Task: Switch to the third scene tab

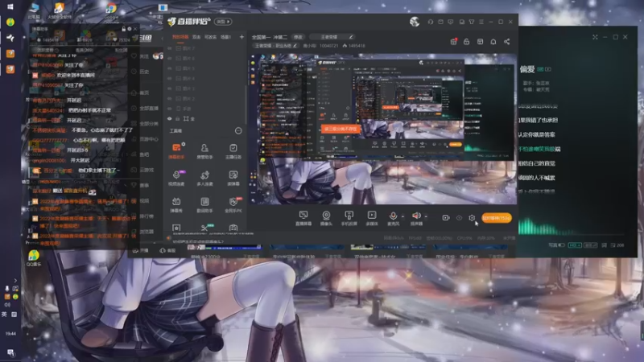Action: pos(210,37)
